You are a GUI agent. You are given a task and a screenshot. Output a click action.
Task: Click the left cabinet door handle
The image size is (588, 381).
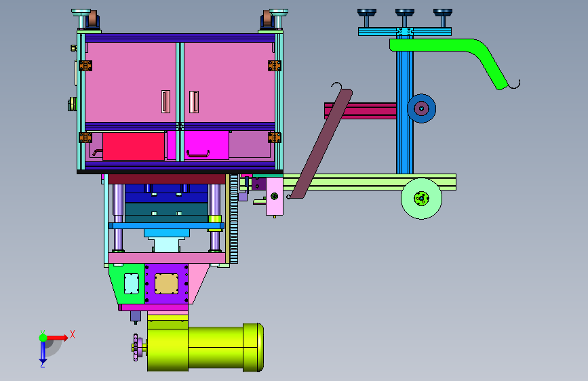(165, 102)
